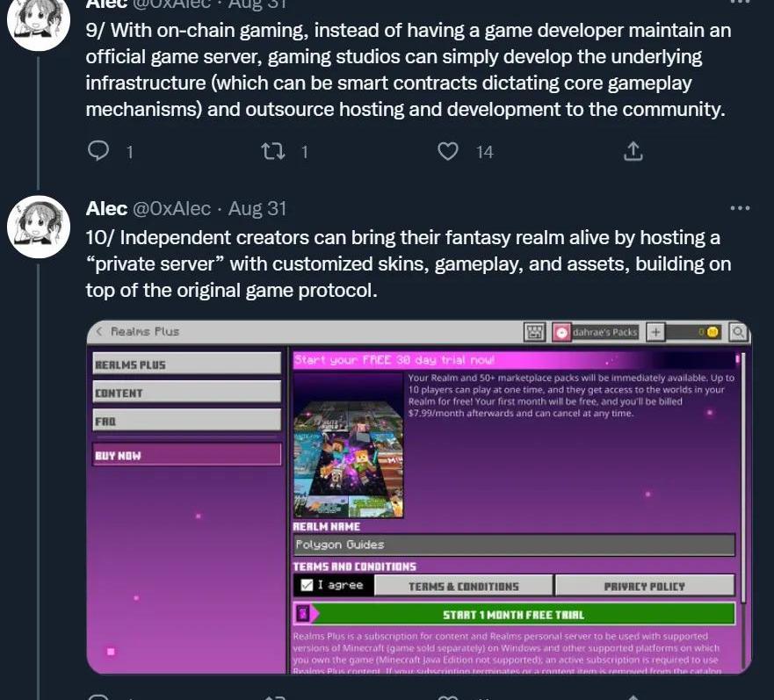Open the marketplace inventory icon beside dahrae's Packs
Image resolution: width=774 pixels, height=700 pixels.
(x=533, y=332)
